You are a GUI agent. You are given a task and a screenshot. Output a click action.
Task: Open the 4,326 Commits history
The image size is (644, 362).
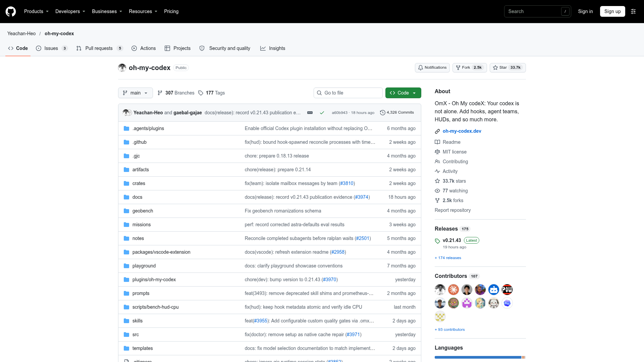point(397,113)
